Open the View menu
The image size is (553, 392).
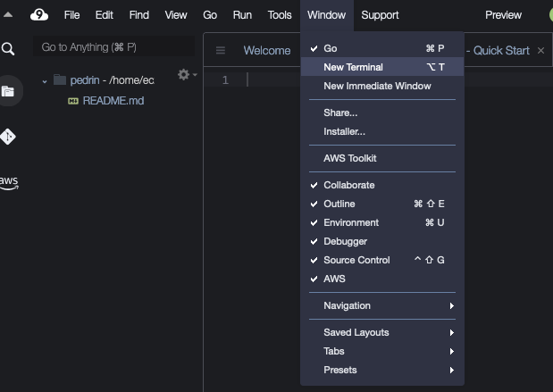click(x=176, y=15)
